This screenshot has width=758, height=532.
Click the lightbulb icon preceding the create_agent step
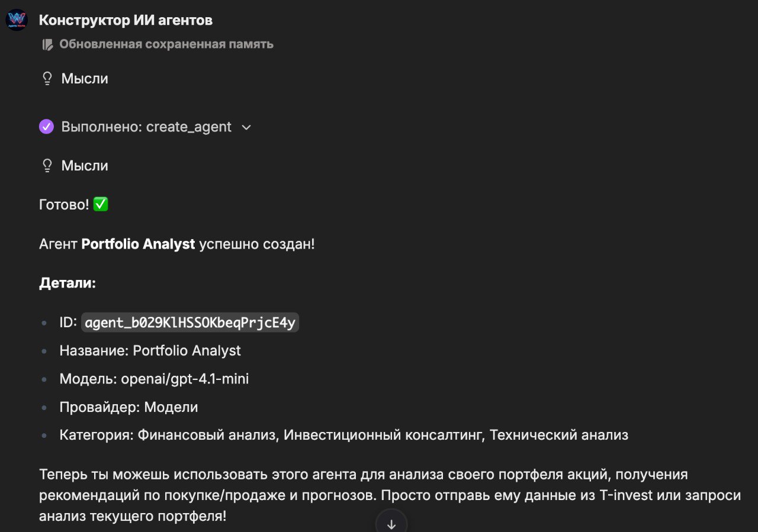point(47,79)
